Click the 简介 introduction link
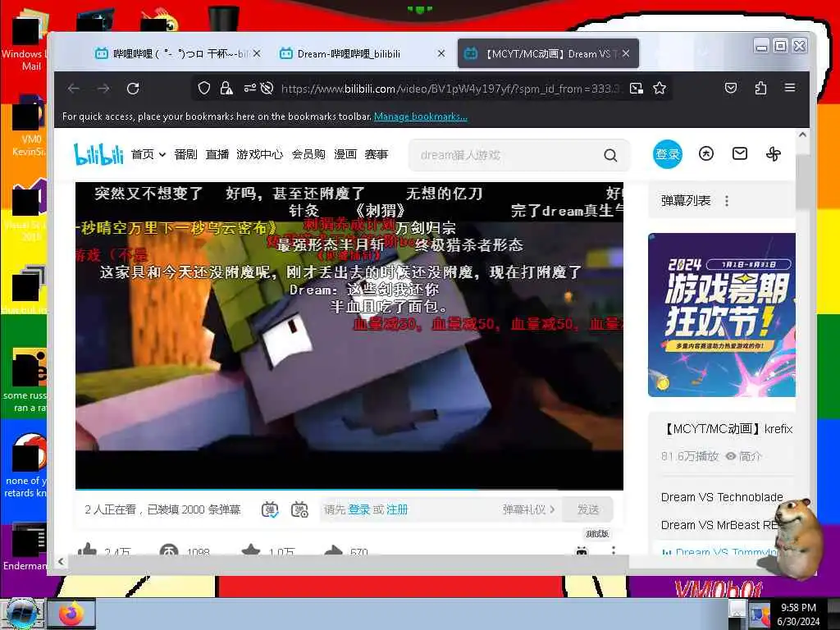Viewport: 840px width, 630px height. tap(743, 456)
